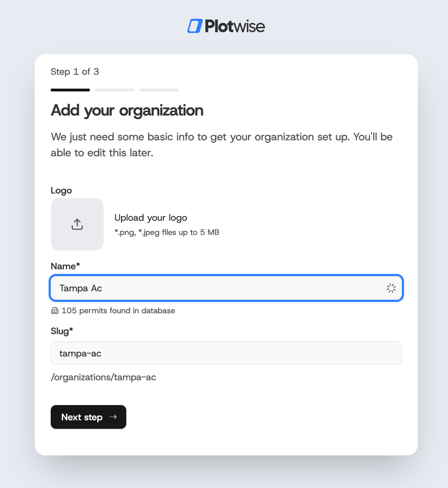The width and height of the screenshot is (448, 488).
Task: Click the upload arrow icon in logo box
Action: 77,224
